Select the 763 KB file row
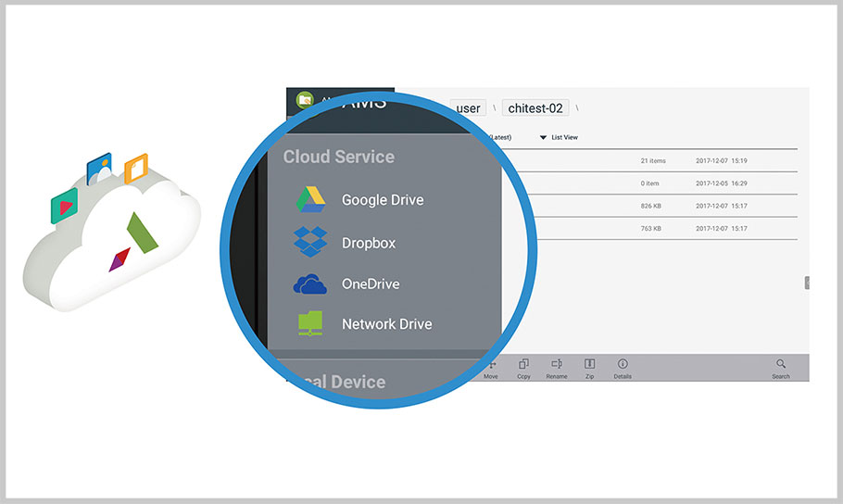Image resolution: width=843 pixels, height=504 pixels. point(648,228)
